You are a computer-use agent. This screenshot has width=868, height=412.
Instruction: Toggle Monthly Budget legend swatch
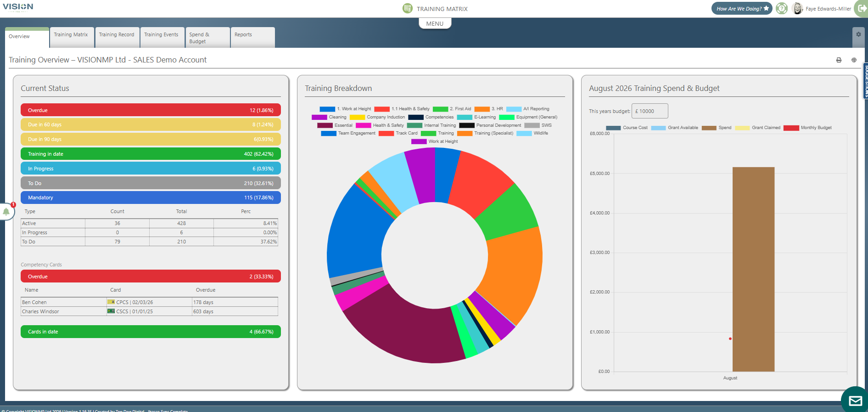[x=791, y=128]
